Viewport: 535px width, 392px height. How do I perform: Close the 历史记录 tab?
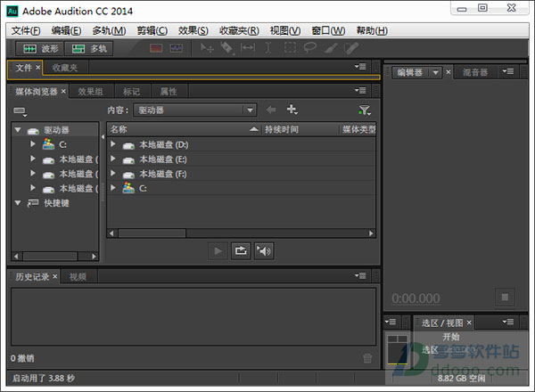(54, 276)
